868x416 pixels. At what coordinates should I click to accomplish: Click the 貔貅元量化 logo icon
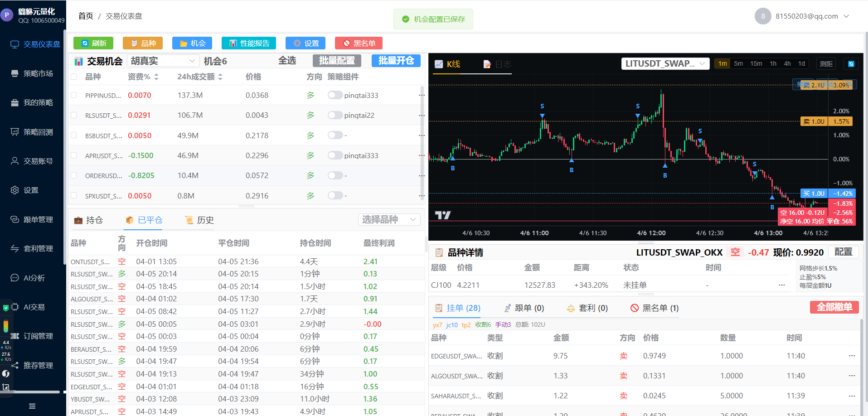(x=7, y=15)
